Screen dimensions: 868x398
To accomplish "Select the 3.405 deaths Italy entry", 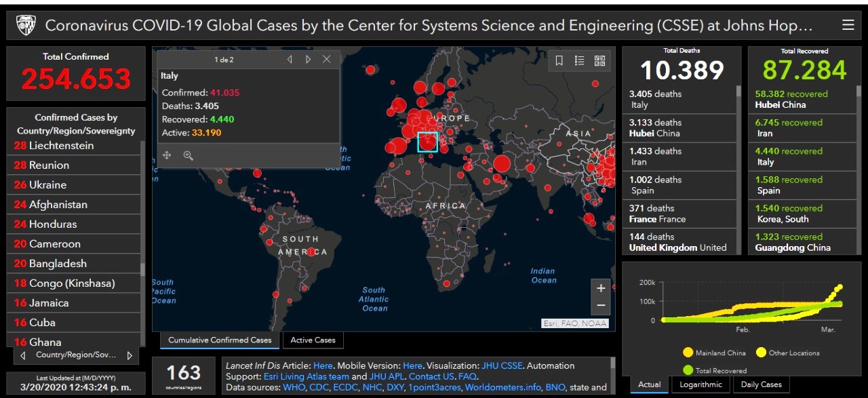I will [x=679, y=100].
